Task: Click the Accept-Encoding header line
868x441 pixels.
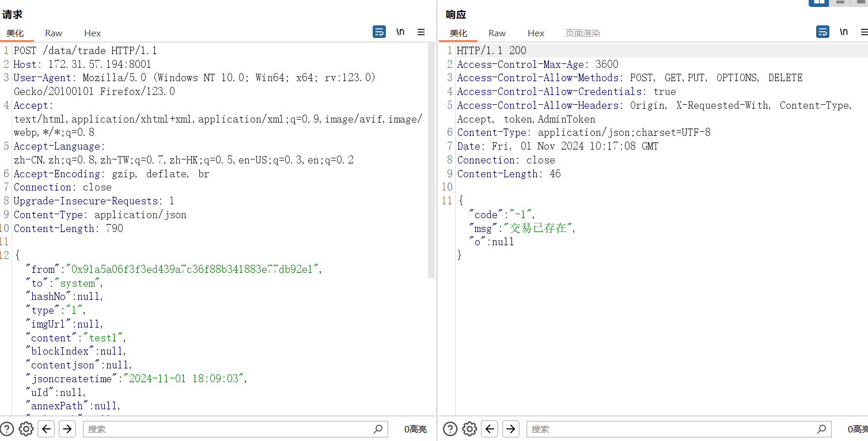Action: (x=112, y=174)
